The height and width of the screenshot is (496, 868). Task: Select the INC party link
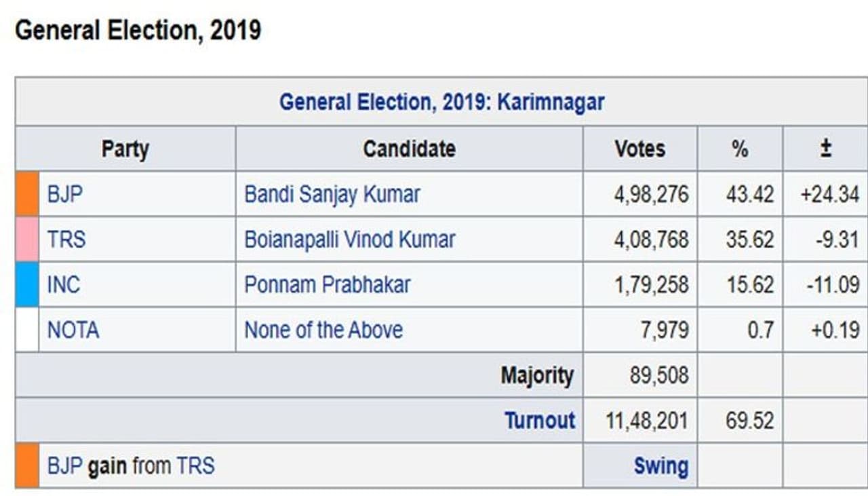pyautogui.click(x=64, y=284)
